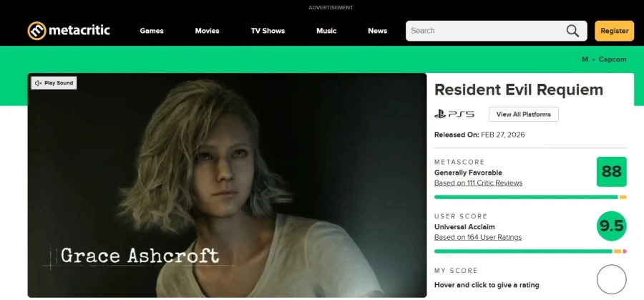Click the search magnifying glass icon
The width and height of the screenshot is (644, 300).
(x=572, y=31)
